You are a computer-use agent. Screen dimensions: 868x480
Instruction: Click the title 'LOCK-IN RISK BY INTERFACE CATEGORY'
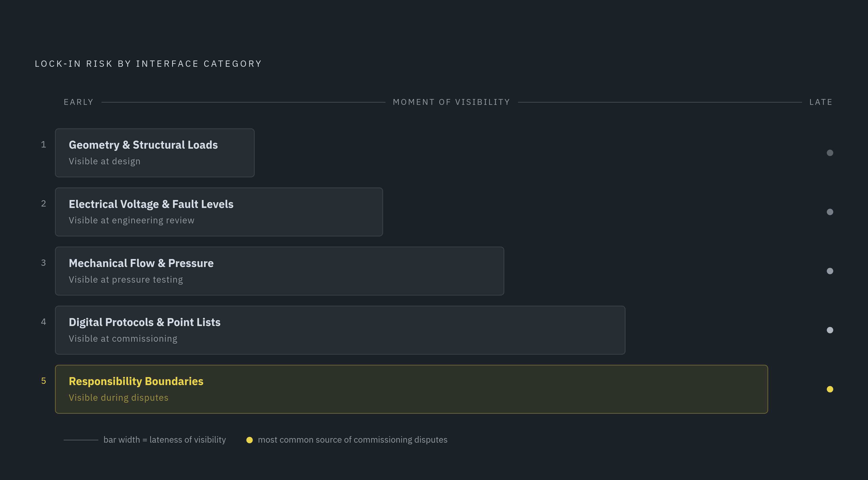coord(148,64)
